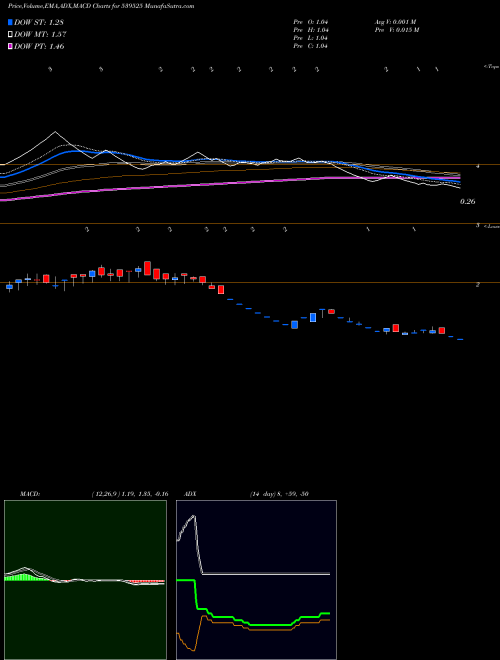Screen dimensions: 500x660
Task: Select the 'DOW MT: 1.57' legend text
Action: (40, 35)
